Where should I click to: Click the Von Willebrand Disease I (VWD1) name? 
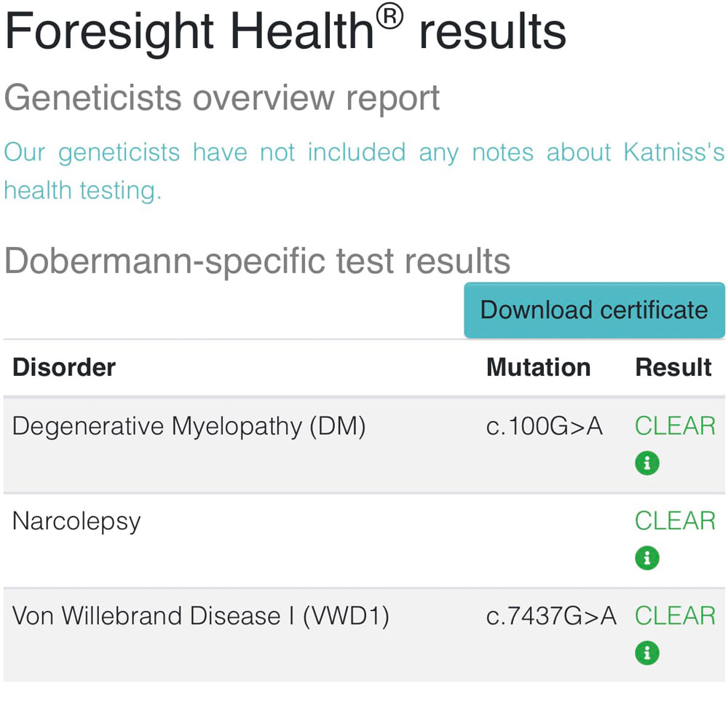(201, 616)
